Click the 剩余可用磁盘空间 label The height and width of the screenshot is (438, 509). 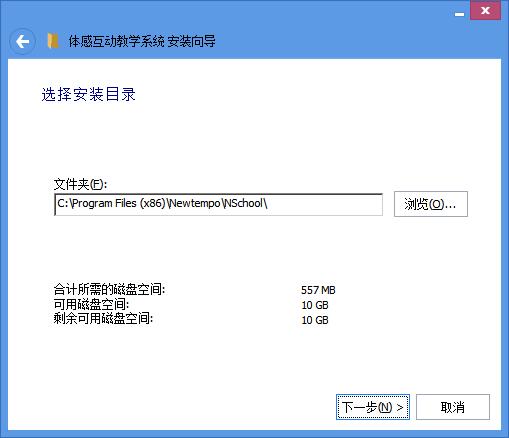tap(103, 319)
